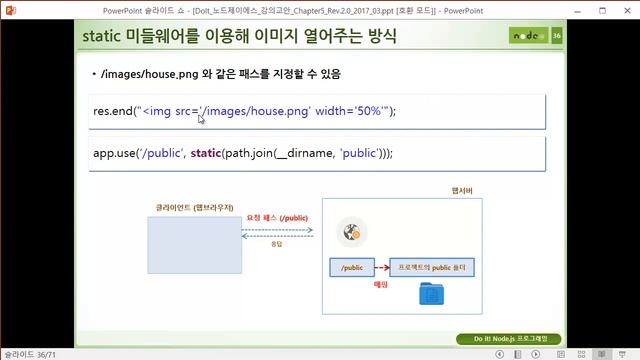
Task: Click the bullet text '/images/house.png 와 같은 패스를 지정할 수 있음'
Action: (220, 74)
